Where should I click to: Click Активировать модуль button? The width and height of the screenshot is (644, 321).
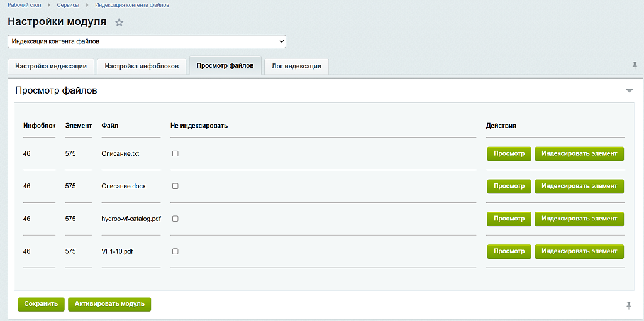pyautogui.click(x=109, y=304)
